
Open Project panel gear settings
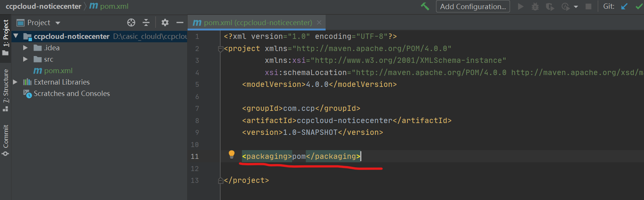click(165, 22)
